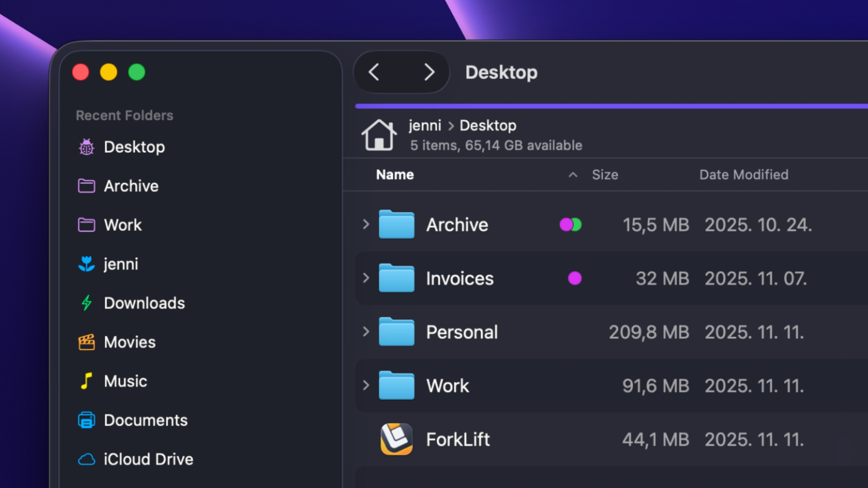Image resolution: width=868 pixels, height=488 pixels.
Task: Switch sorting to the Size column header
Action: coord(605,174)
